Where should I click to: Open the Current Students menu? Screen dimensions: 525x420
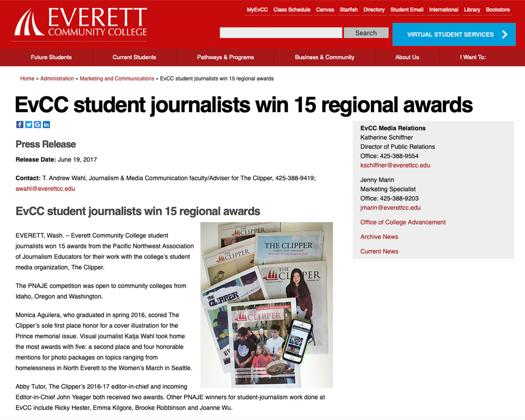pos(134,57)
